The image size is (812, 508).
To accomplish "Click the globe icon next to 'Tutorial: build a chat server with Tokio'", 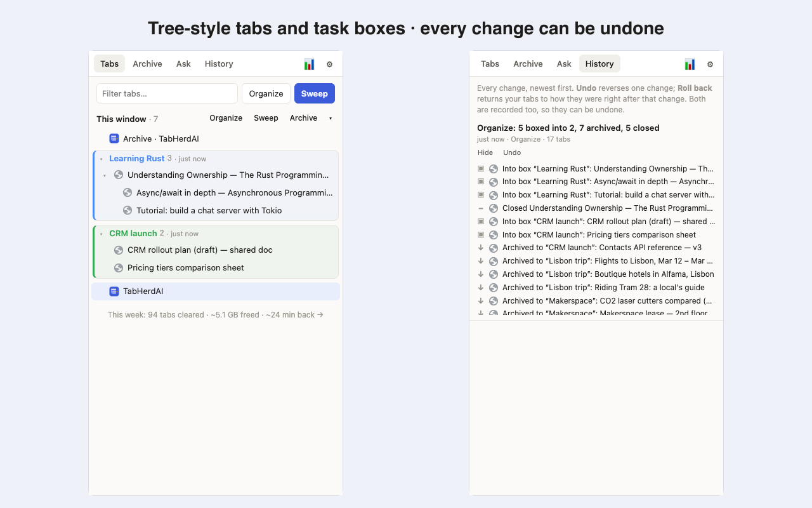I will pos(128,211).
